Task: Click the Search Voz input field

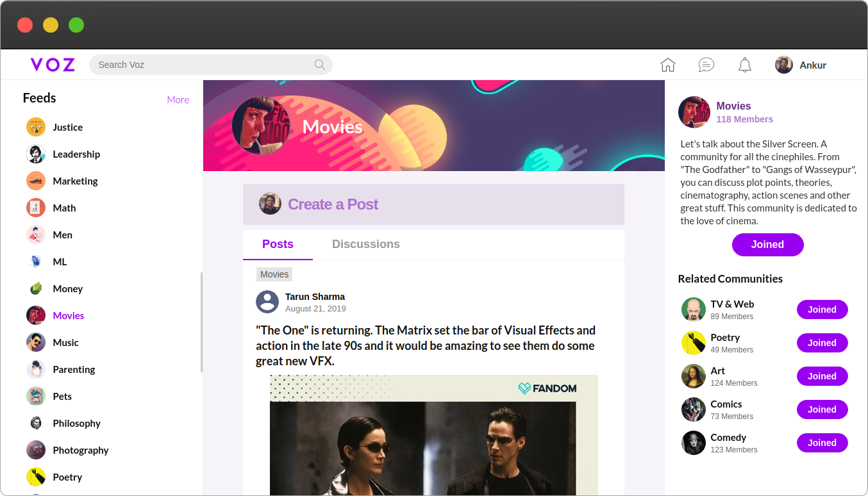Action: coord(211,65)
